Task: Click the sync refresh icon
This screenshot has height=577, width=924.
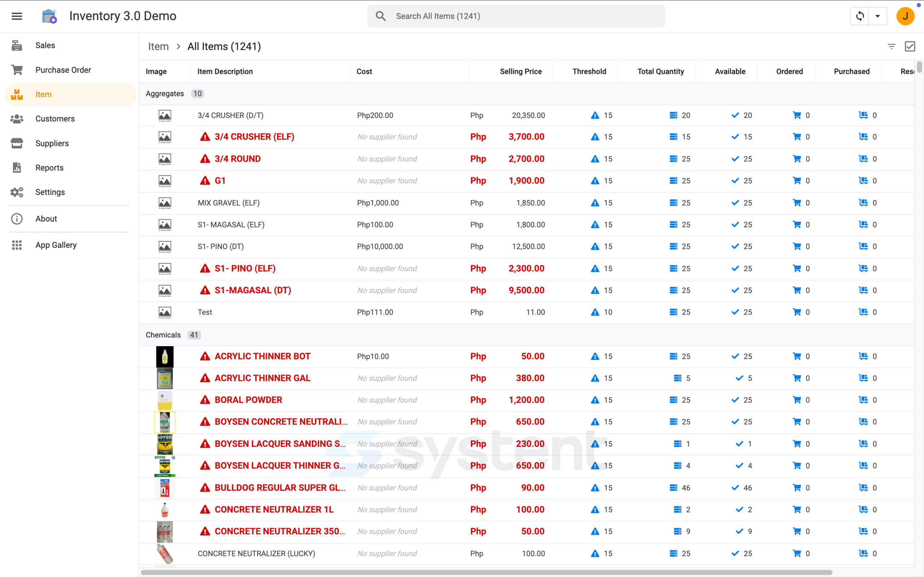Action: (860, 16)
